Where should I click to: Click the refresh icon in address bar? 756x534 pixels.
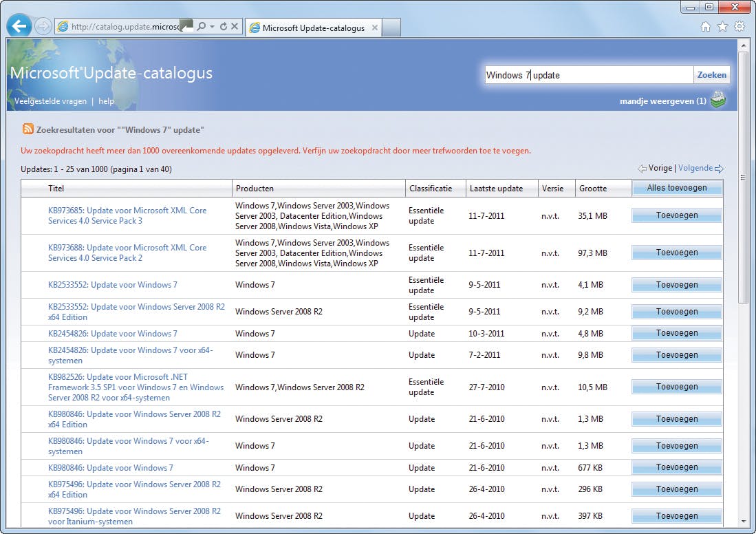pyautogui.click(x=223, y=27)
